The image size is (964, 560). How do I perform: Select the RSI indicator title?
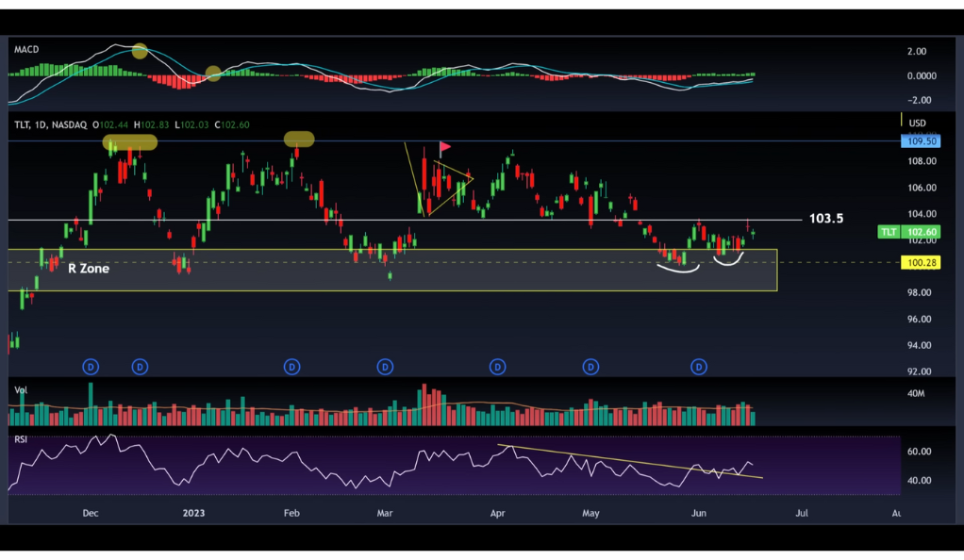point(21,439)
